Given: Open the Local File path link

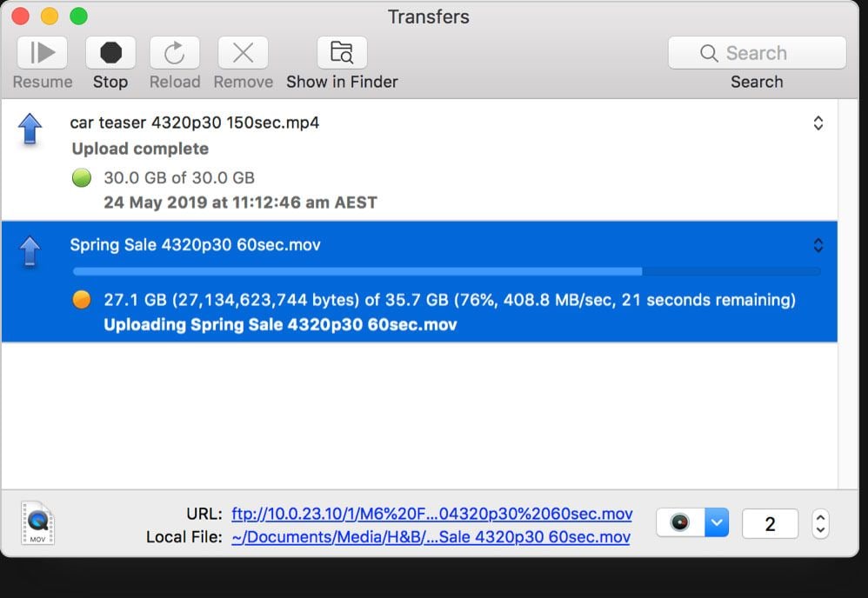Looking at the screenshot, I should 431,536.
